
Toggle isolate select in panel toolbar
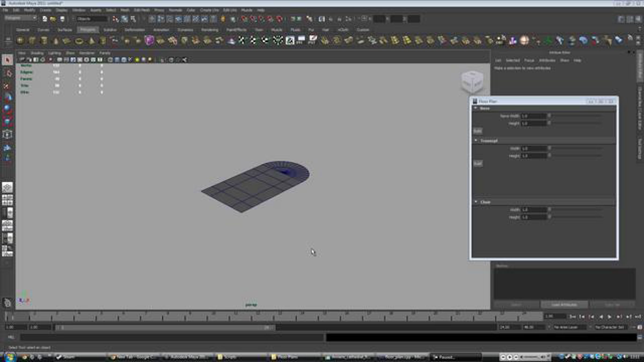tap(162, 60)
